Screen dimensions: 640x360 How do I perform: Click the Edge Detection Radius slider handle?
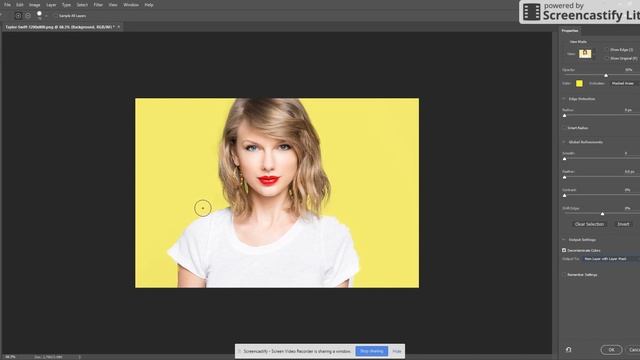pos(564,116)
